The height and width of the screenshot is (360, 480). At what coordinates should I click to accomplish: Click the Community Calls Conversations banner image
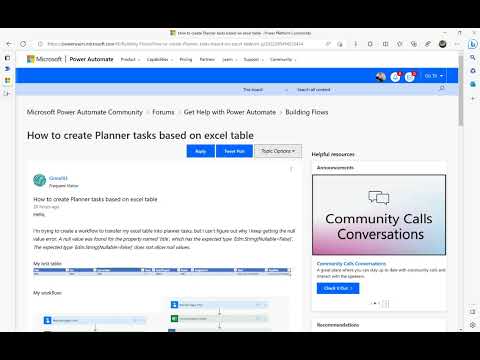379,215
